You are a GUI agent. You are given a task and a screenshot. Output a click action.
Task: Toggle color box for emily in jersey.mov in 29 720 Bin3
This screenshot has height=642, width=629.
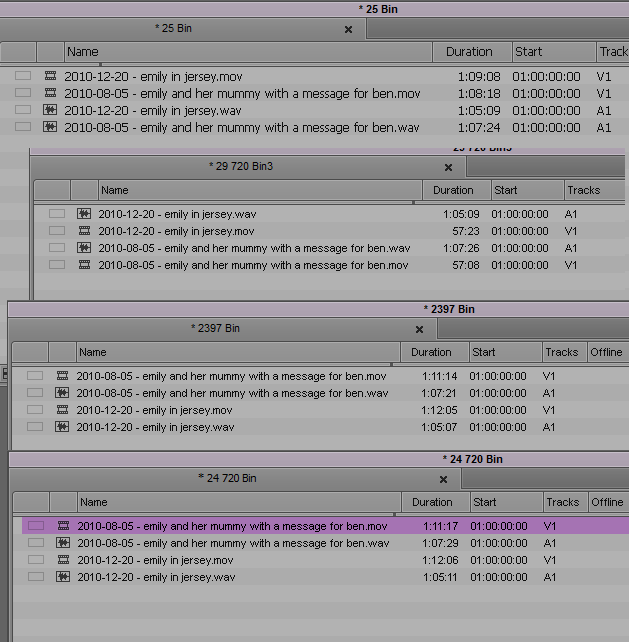(x=57, y=231)
